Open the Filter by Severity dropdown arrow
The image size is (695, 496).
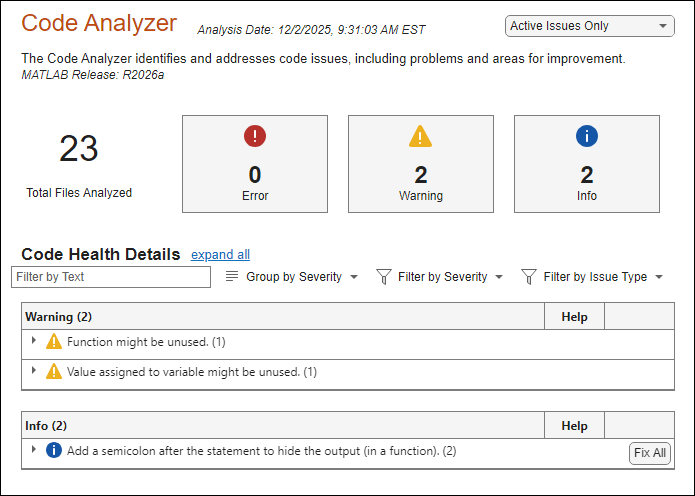[x=499, y=277]
